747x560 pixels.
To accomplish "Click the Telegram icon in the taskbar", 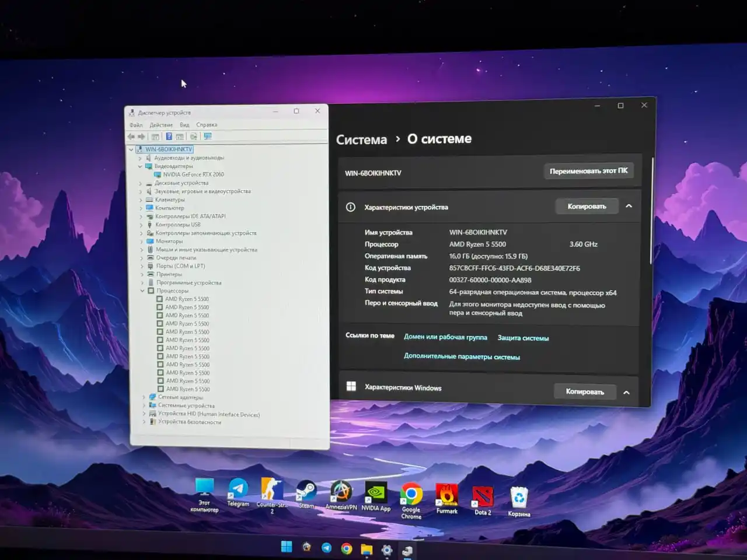I will 326,548.
